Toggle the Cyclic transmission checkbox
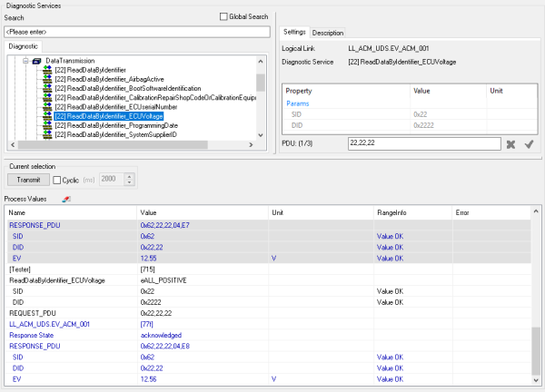Image resolution: width=545 pixels, height=392 pixels. (56, 181)
